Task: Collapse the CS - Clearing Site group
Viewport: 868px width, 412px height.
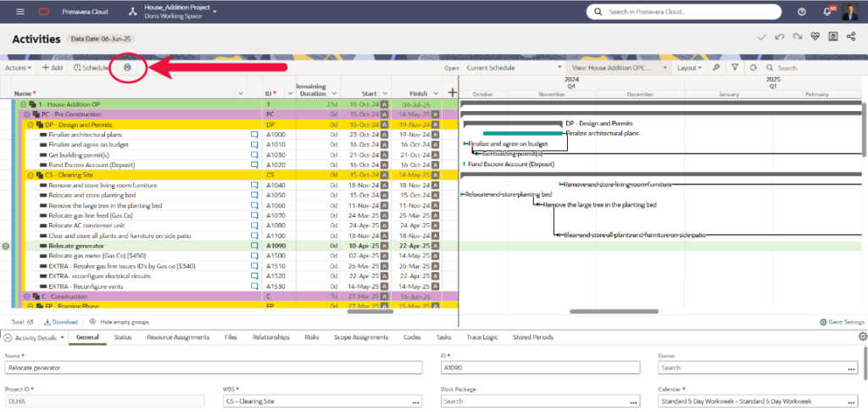Action: (x=31, y=175)
